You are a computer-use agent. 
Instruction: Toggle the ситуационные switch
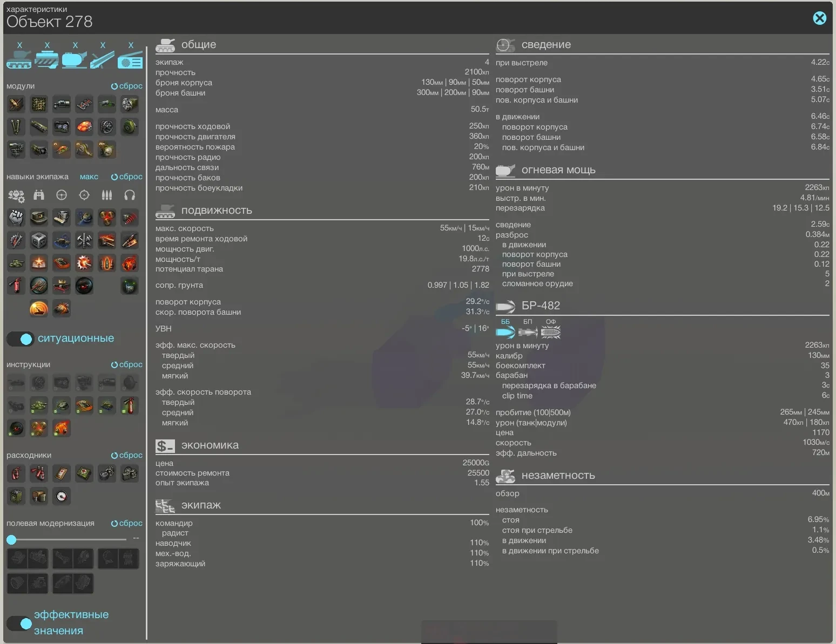click(21, 339)
